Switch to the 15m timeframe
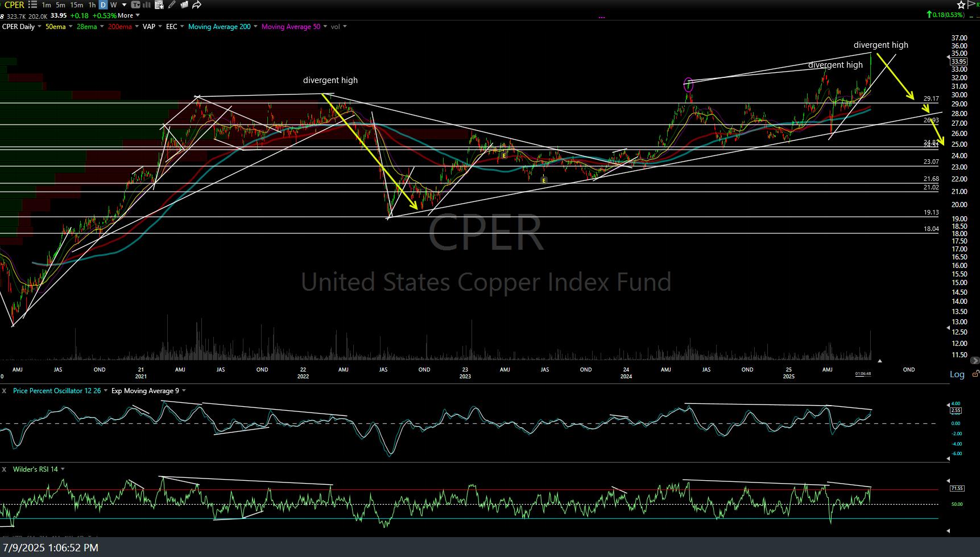 (x=76, y=5)
